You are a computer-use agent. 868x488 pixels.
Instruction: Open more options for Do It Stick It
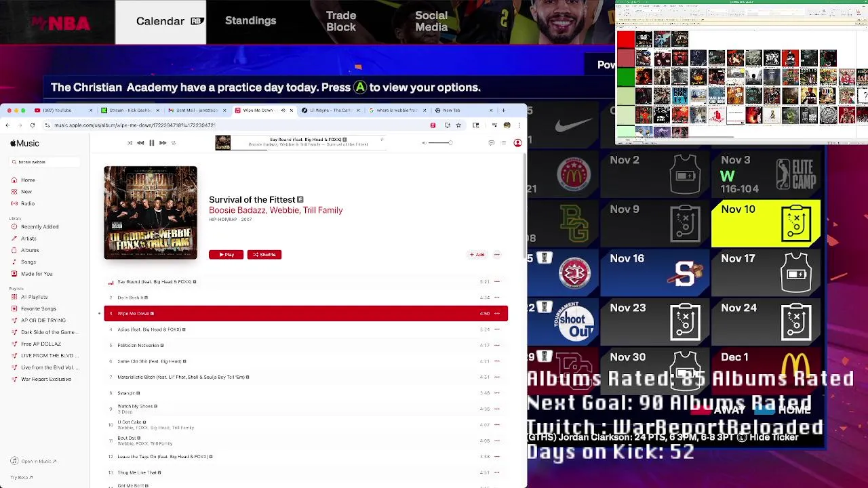coord(497,298)
